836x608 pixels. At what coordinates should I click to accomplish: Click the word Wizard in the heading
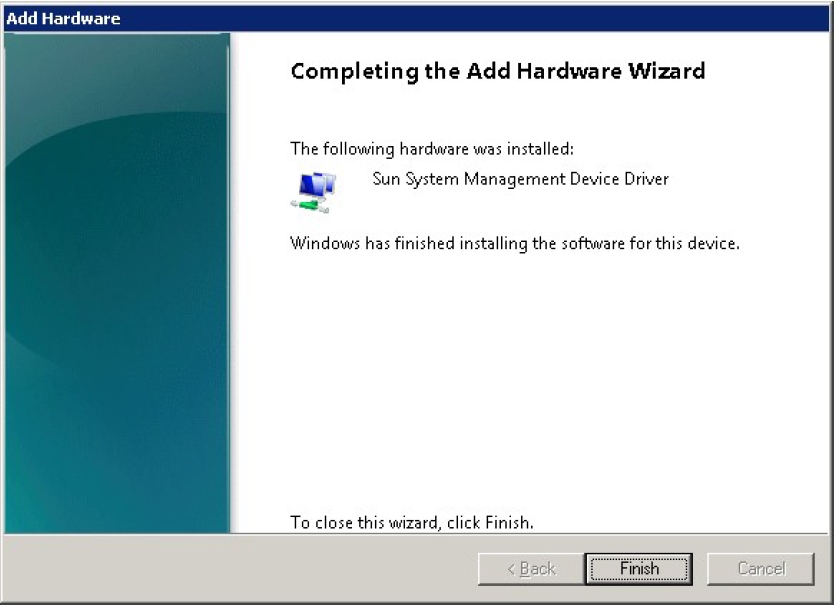click(666, 71)
